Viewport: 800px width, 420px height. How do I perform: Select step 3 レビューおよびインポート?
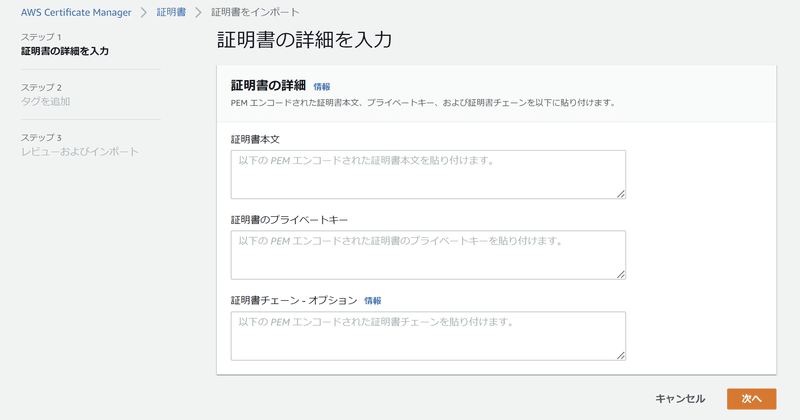pos(80,152)
